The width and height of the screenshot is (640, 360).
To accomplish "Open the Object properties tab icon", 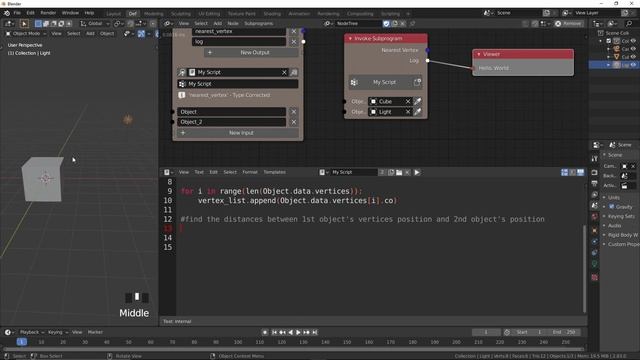I will (594, 231).
